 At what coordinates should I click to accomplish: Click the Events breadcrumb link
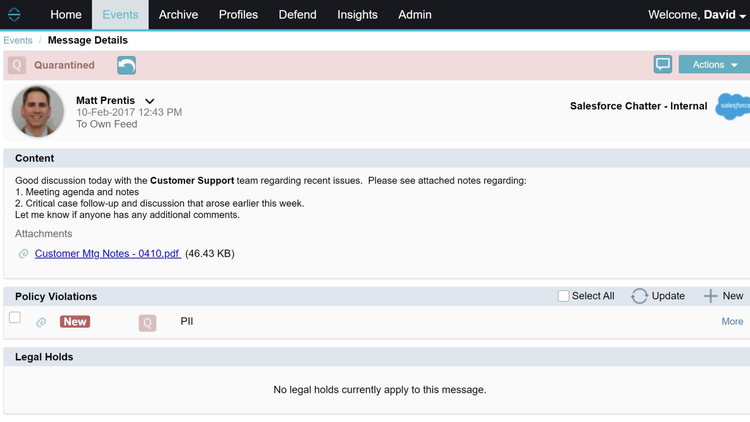[17, 41]
